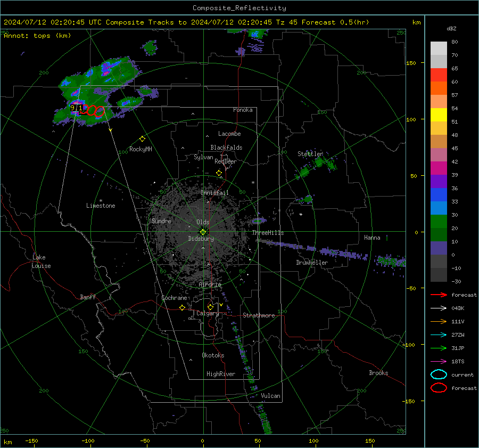Click the Limestone label
The image size is (479, 448).
click(x=101, y=206)
